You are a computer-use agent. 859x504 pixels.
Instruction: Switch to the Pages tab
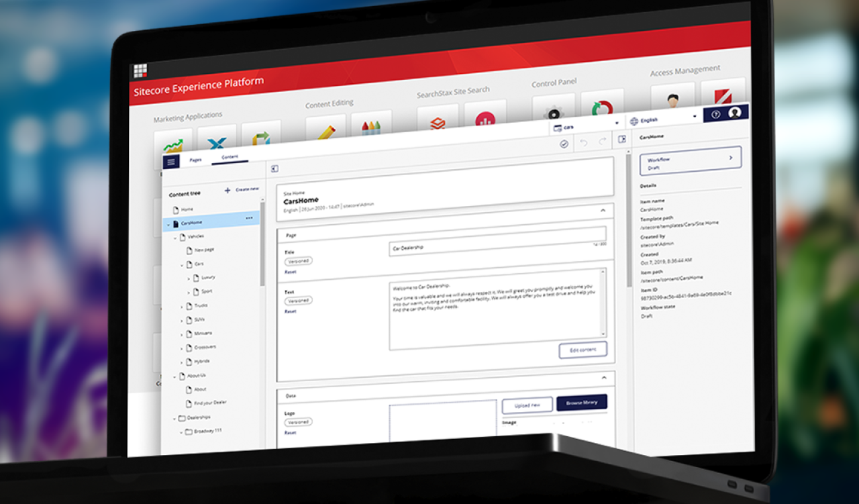195,160
